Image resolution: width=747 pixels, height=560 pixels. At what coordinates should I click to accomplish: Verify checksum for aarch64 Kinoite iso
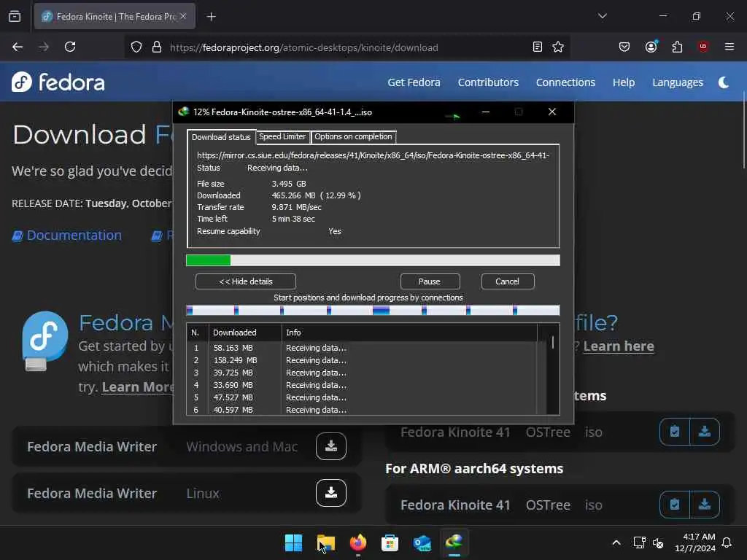pyautogui.click(x=675, y=505)
